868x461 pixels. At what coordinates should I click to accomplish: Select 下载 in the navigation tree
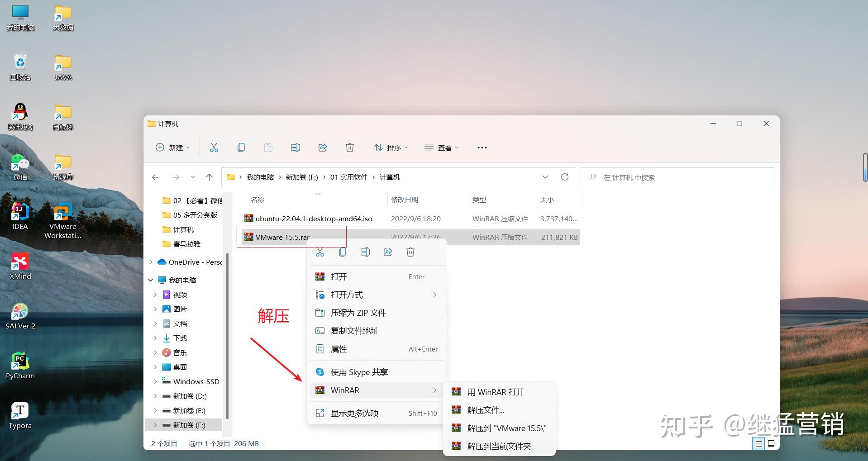(x=180, y=338)
